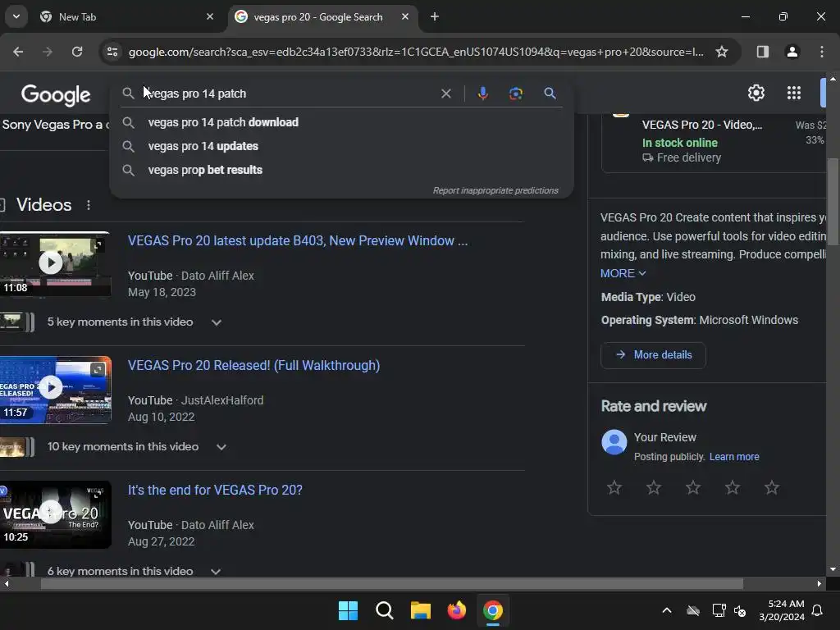Open the Chrome profile icon

tap(792, 52)
